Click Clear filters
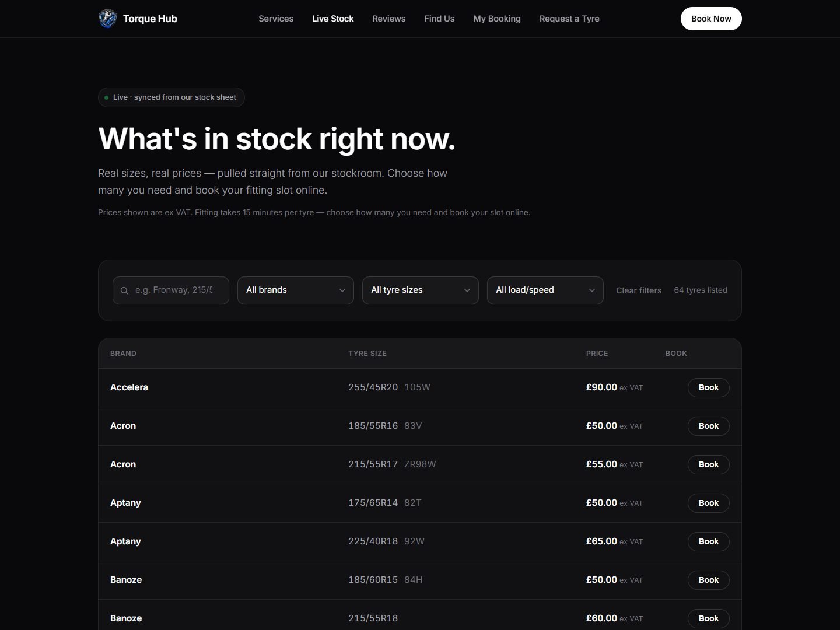The height and width of the screenshot is (630, 840). [639, 290]
